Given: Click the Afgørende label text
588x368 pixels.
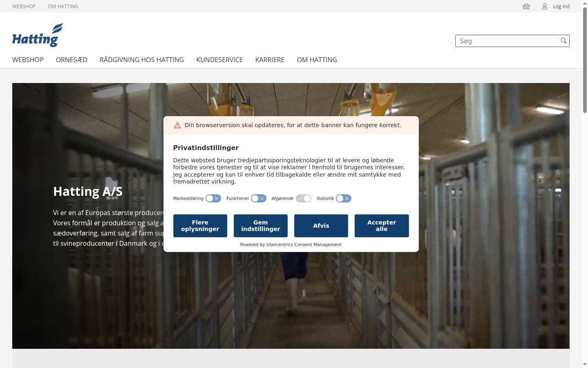Looking at the screenshot, I should click(x=283, y=198).
